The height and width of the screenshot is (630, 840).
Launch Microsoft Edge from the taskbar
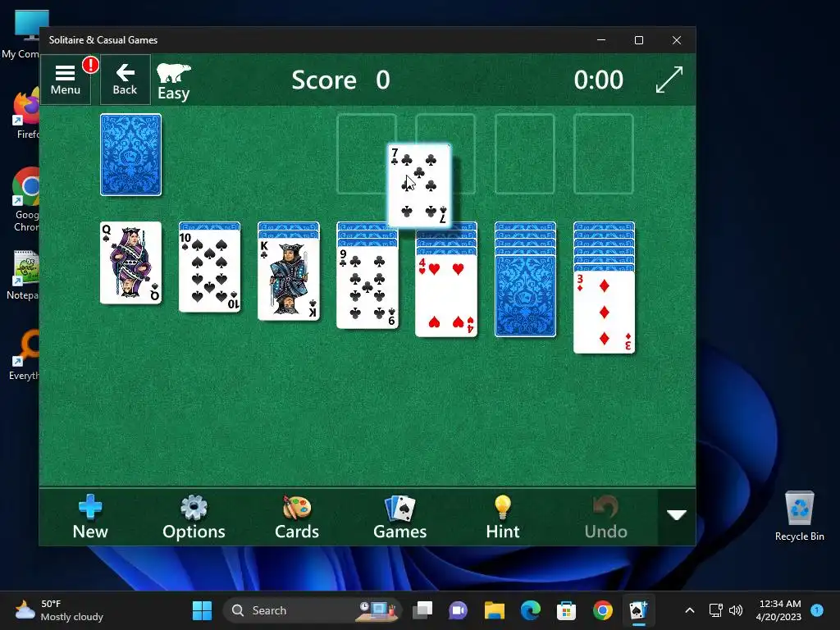531,610
